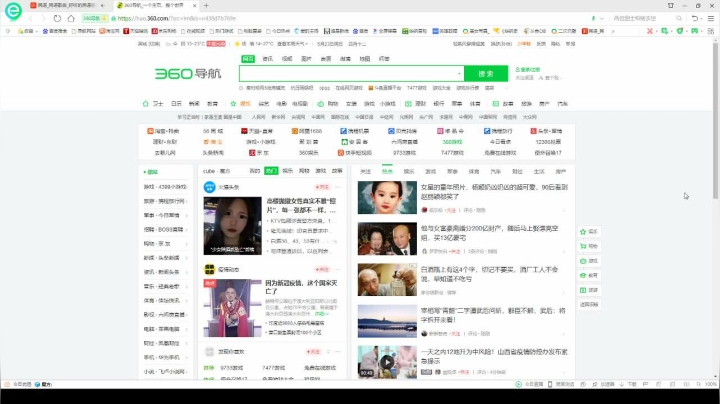Open the 六间房直播 link
The image size is (720, 404).
point(405,142)
